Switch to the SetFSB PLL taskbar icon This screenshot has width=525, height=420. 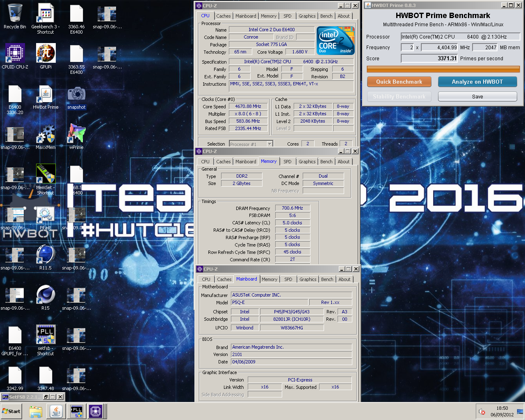(77, 411)
